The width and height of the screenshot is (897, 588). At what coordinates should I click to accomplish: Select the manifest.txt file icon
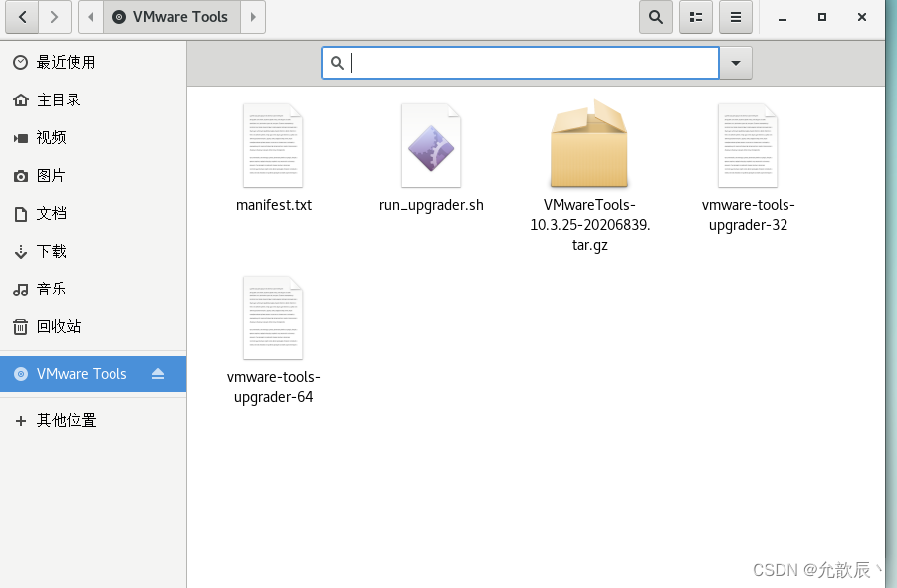coord(273,145)
